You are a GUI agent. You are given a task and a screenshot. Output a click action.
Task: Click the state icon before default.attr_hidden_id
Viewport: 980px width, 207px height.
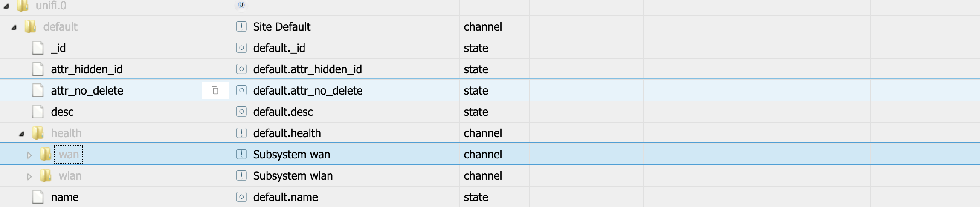(x=241, y=69)
